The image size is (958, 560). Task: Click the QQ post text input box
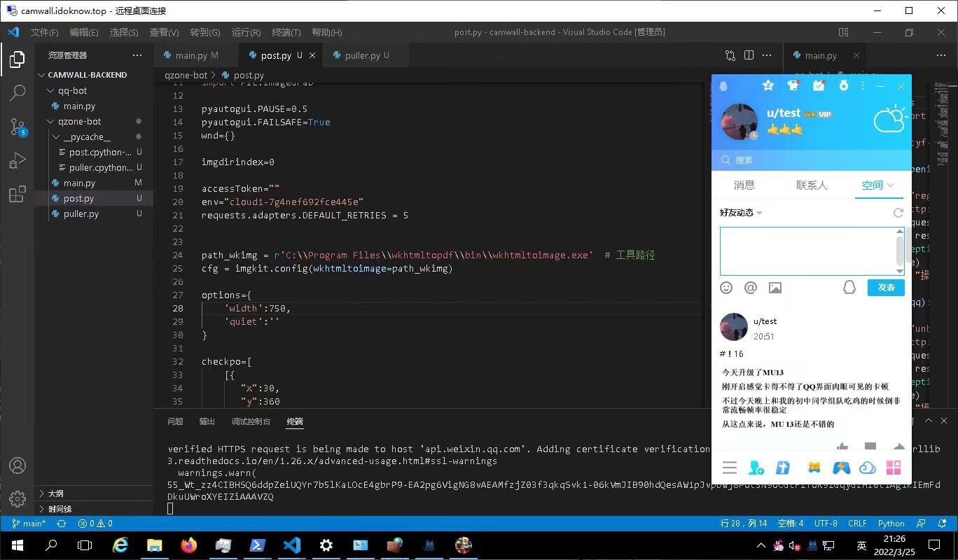[x=807, y=251]
